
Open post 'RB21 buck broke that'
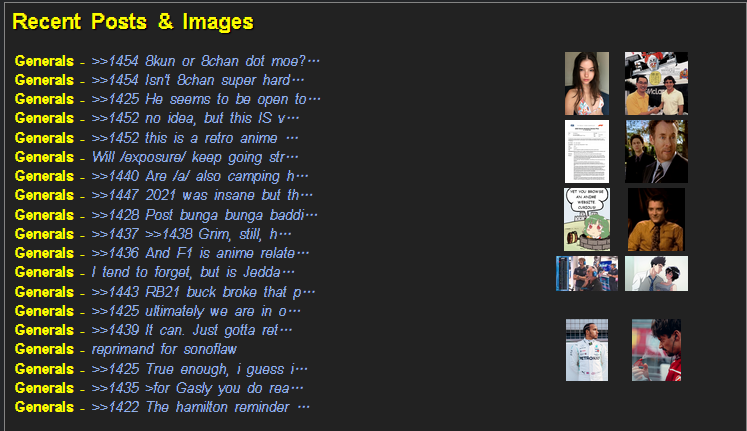coord(203,292)
